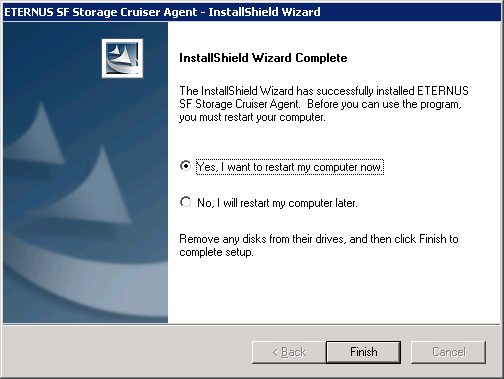Image resolution: width=504 pixels, height=379 pixels.
Task: Click the gray footer area beside Back
Action: 127,352
